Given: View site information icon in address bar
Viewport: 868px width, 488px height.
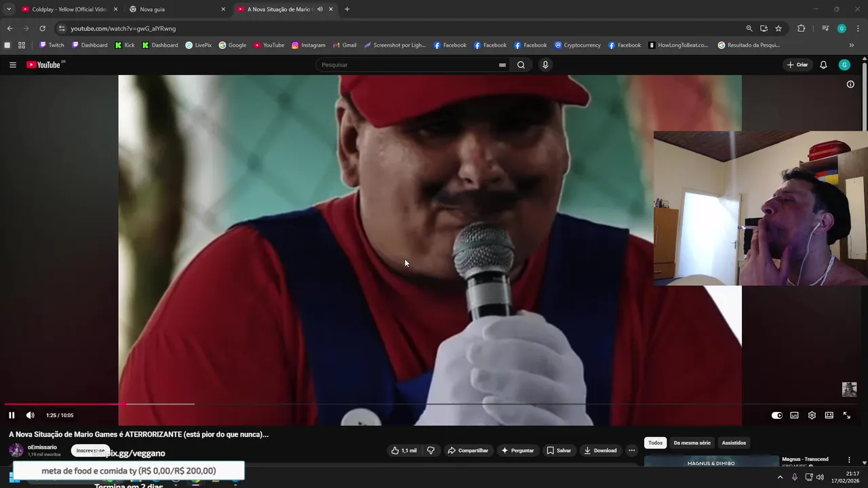Looking at the screenshot, I should point(62,28).
